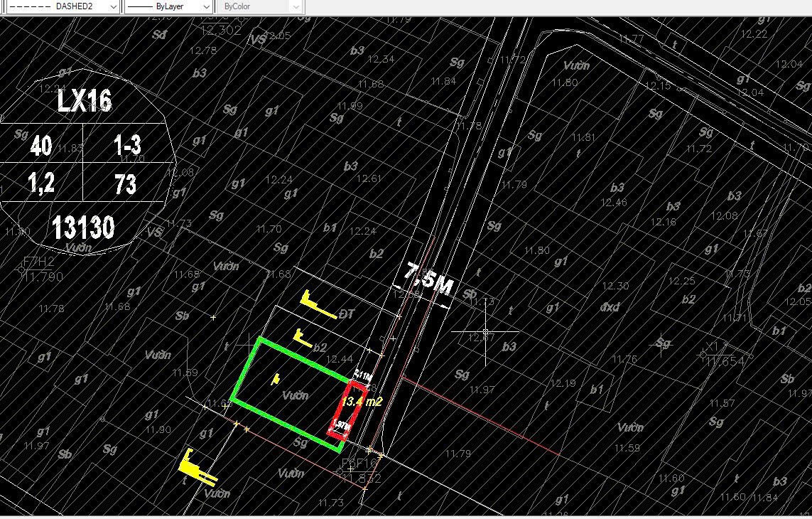Image resolution: width=812 pixels, height=519 pixels.
Task: Select the 13130 number in the stamp
Action: coord(83,228)
